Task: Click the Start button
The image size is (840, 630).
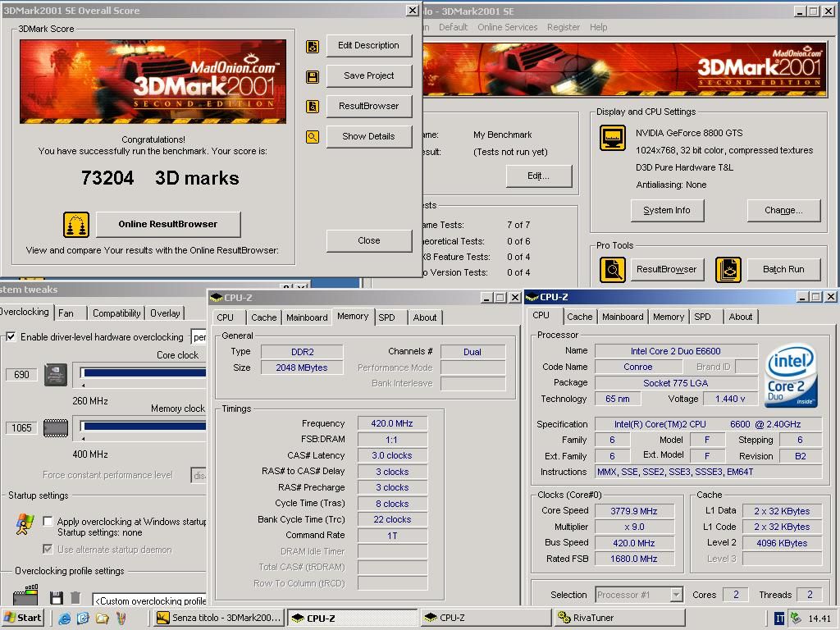Action: pyautogui.click(x=23, y=618)
